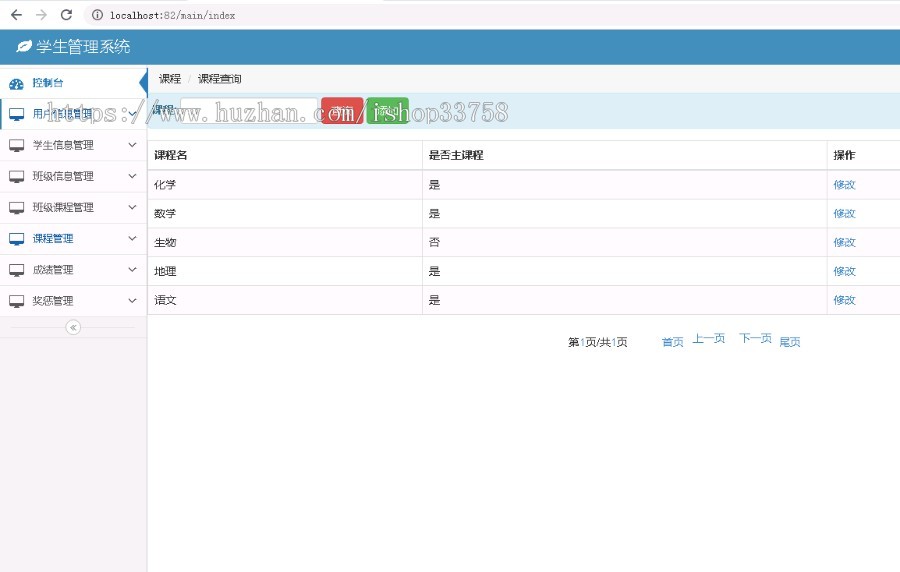Open 班级课程管理 menu
The image size is (900, 572).
click(x=73, y=208)
